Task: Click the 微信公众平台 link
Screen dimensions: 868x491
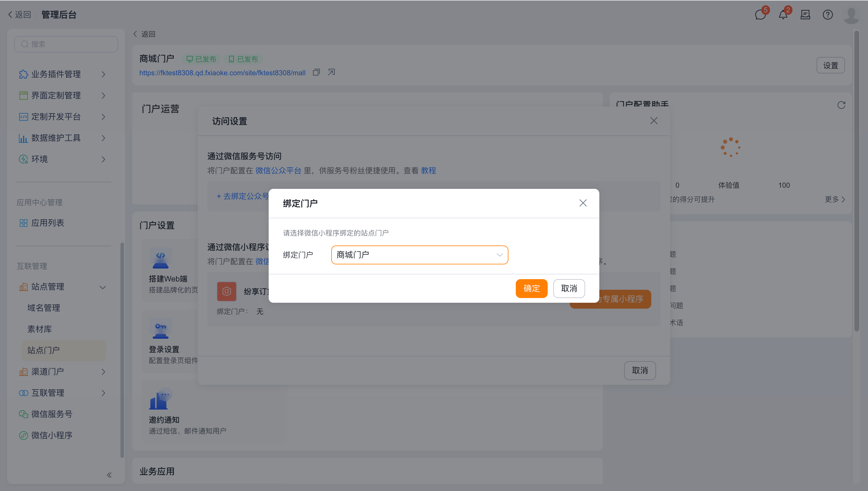Action: [x=278, y=171]
